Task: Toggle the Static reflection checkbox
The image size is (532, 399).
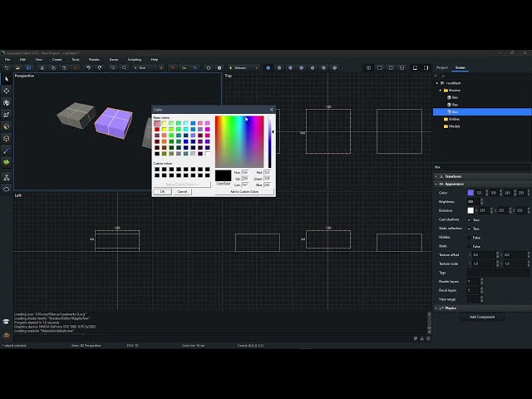Action: [469, 229]
